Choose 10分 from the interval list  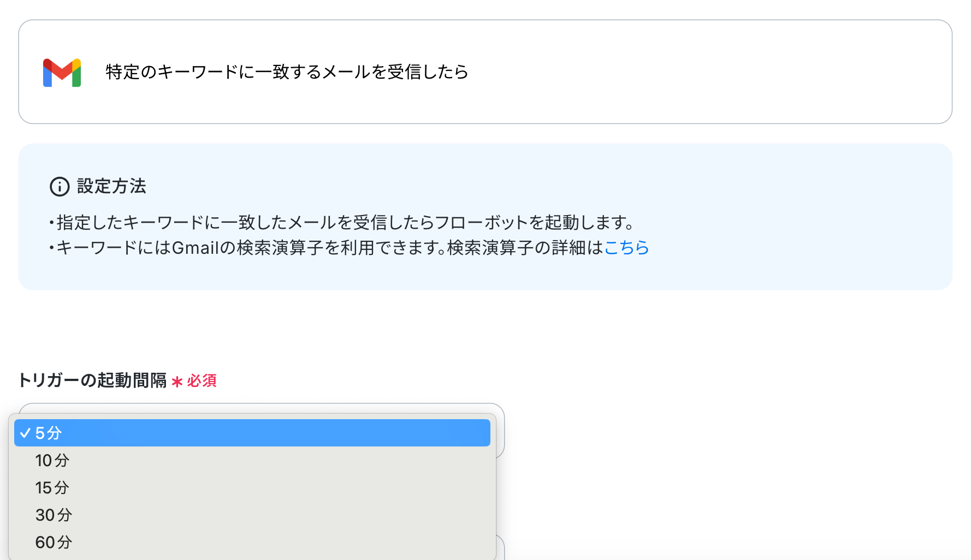[x=252, y=460]
